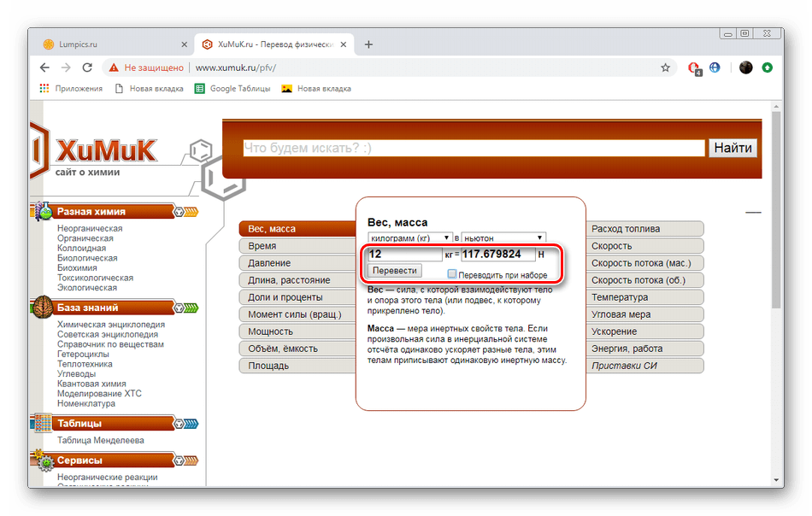This screenshot has height=516, width=812.
Task: Select the Скорость потока (мас.) category
Action: pos(644,263)
